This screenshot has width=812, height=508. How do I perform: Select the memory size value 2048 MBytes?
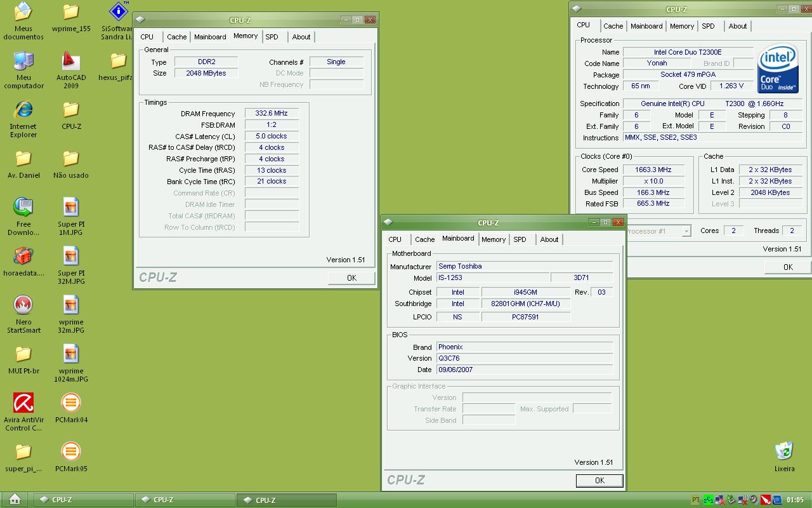tap(206, 73)
